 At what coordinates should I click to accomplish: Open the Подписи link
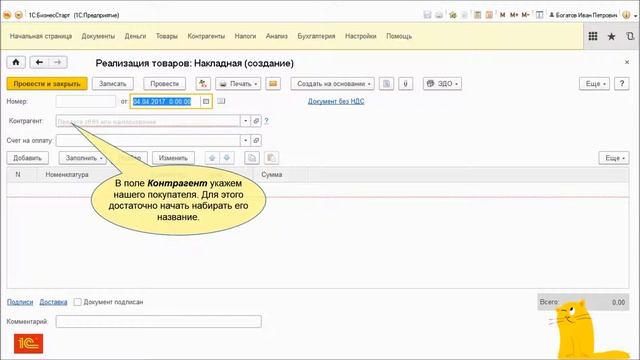tap(20, 302)
